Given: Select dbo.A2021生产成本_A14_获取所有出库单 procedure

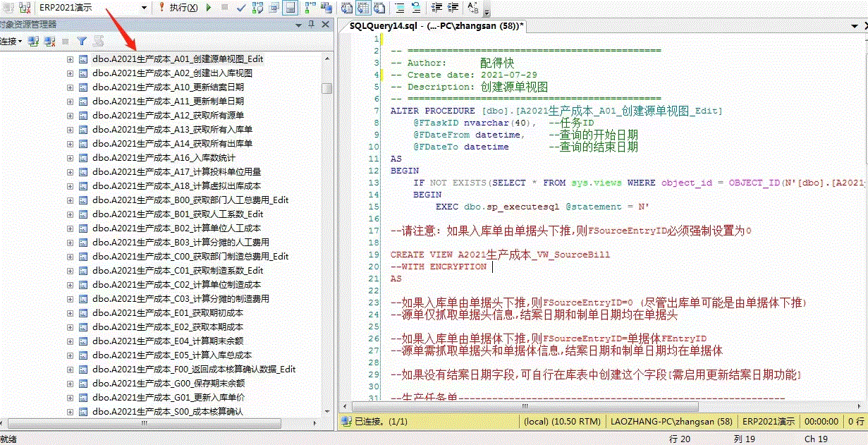Looking at the screenshot, I should [172, 143].
